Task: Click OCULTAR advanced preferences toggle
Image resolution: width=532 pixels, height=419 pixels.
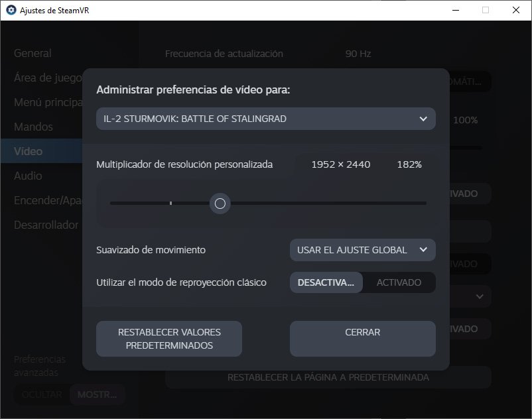Action: point(42,394)
